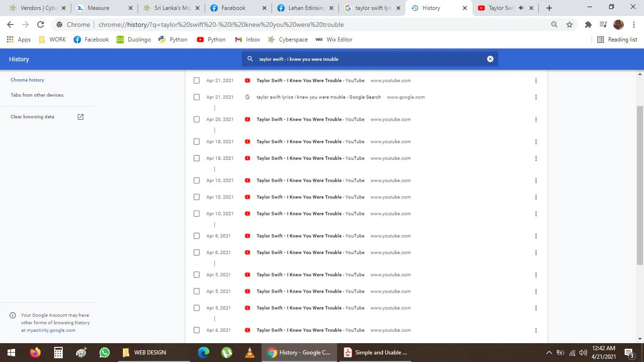Open the actions menu for the Google Search entry

point(536,97)
